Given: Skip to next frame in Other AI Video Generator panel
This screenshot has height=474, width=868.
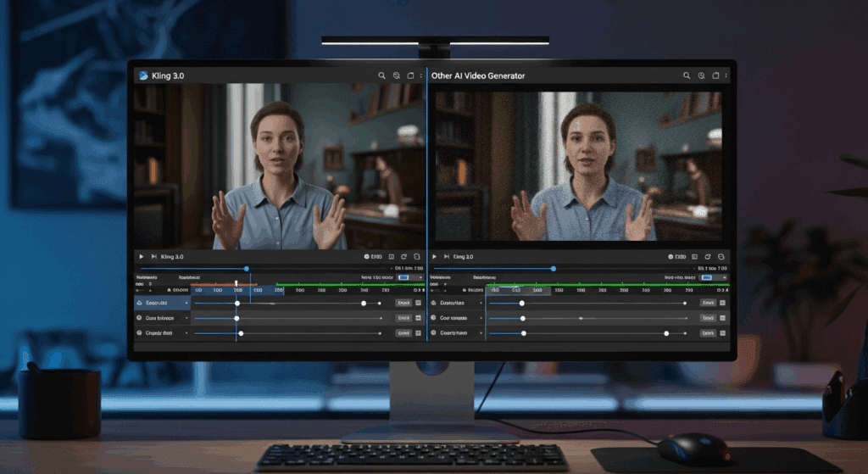Looking at the screenshot, I should click(446, 257).
